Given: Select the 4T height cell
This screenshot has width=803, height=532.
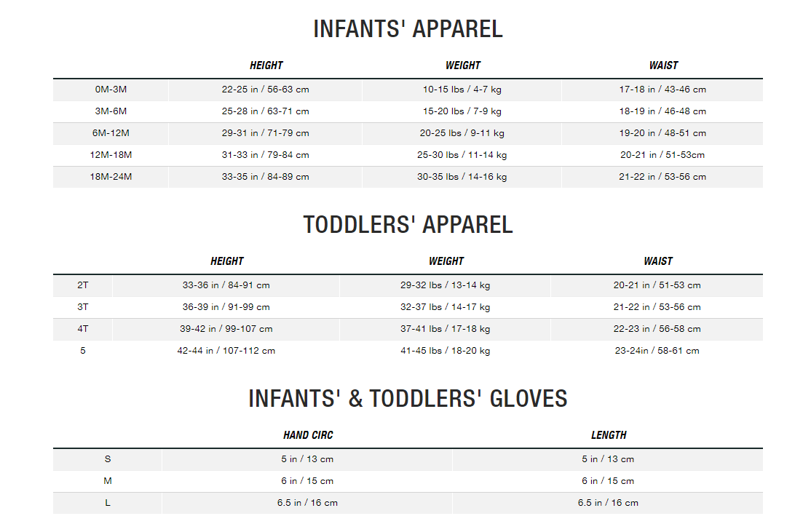Looking at the screenshot, I should click(x=226, y=329).
